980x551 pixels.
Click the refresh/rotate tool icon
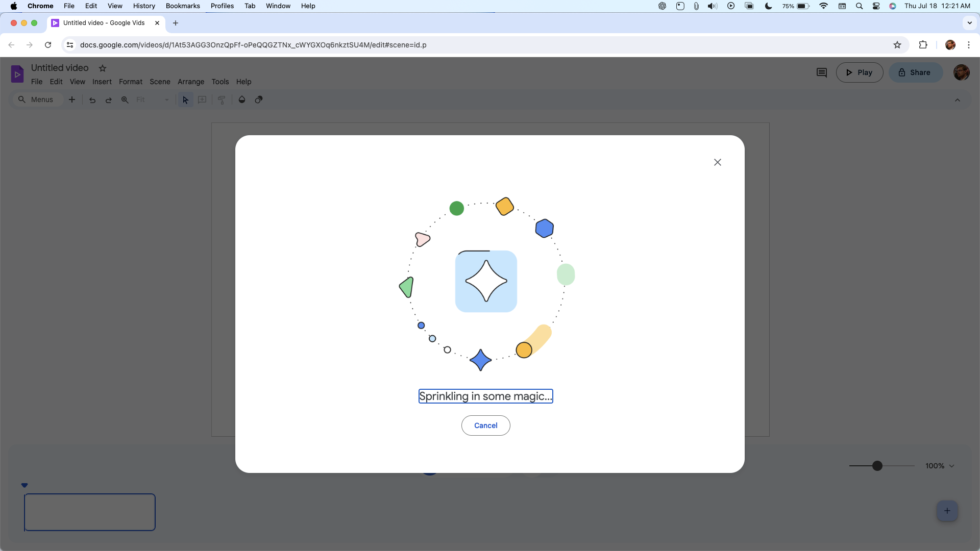258,99
